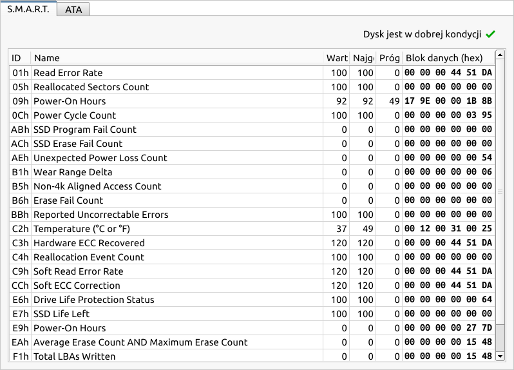Click the value 37 in Temperature row
514x370 pixels.
[x=341, y=229]
